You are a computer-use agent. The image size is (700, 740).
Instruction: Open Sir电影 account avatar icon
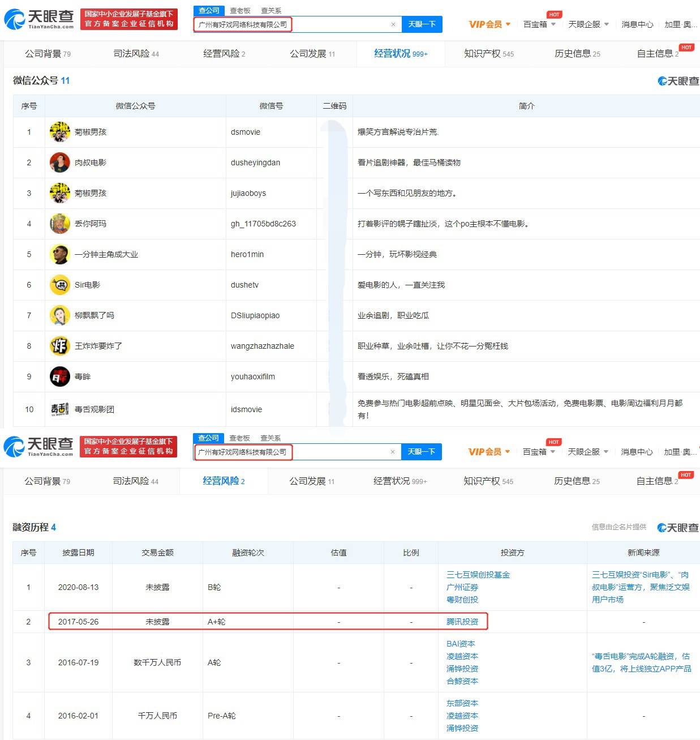click(x=59, y=285)
